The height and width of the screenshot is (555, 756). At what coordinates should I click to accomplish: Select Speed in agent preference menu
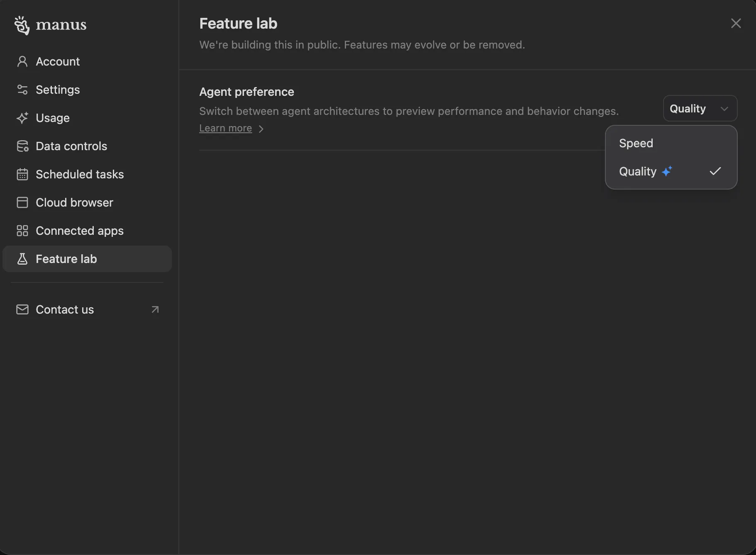coord(636,143)
